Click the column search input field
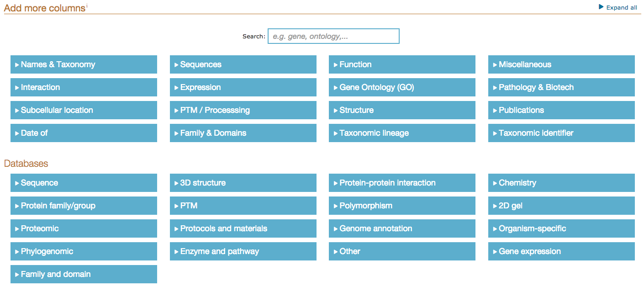Image resolution: width=644 pixels, height=292 pixels. 333,36
